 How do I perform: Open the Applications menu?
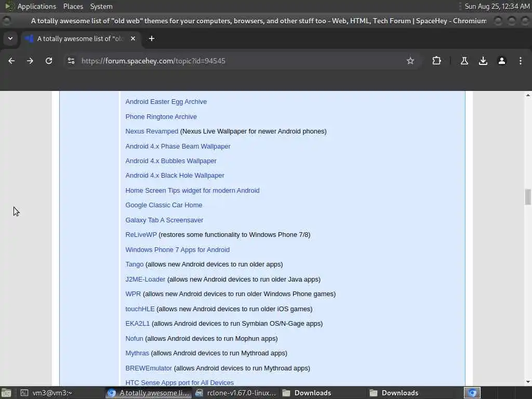(37, 6)
